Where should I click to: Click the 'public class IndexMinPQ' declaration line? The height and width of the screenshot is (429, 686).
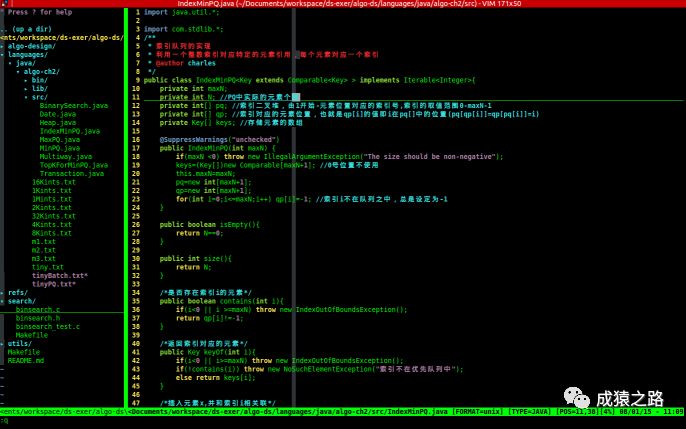point(309,80)
